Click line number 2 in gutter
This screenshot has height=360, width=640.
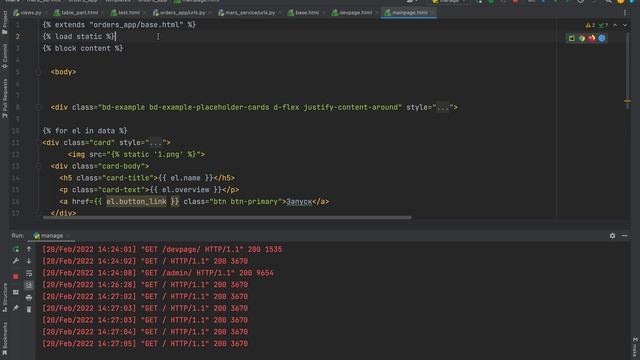(x=17, y=37)
